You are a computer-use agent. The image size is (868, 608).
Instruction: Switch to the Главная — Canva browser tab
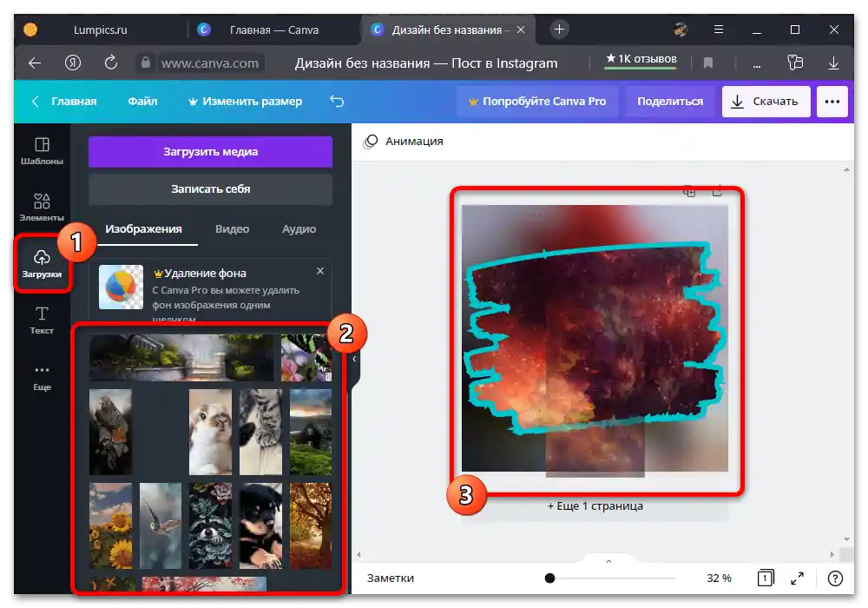(274, 30)
